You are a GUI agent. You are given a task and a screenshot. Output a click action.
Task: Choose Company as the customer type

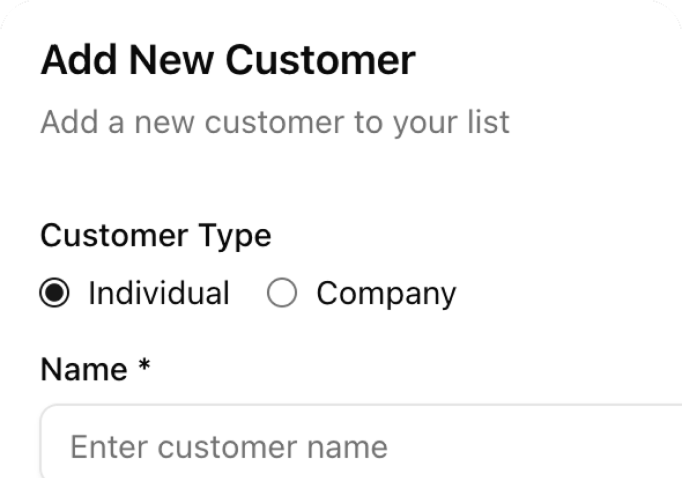283,294
